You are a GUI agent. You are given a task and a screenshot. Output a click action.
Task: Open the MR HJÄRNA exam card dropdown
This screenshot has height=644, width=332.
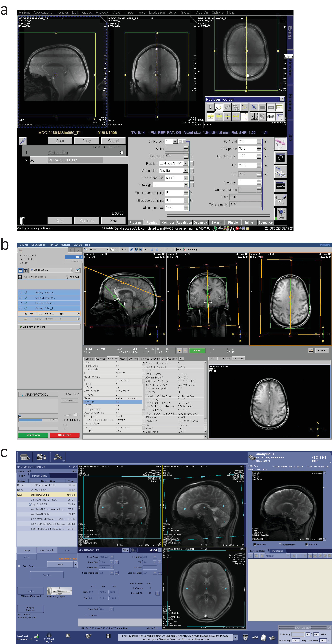[x=72, y=270]
